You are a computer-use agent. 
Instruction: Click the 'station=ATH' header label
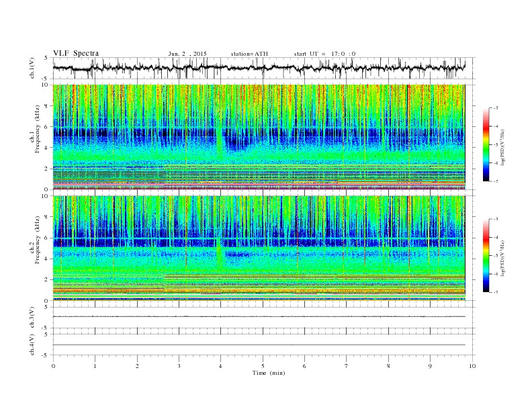(x=249, y=54)
